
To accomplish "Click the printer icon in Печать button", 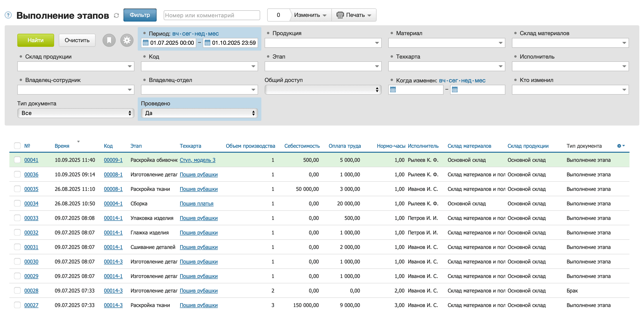I will click(340, 15).
